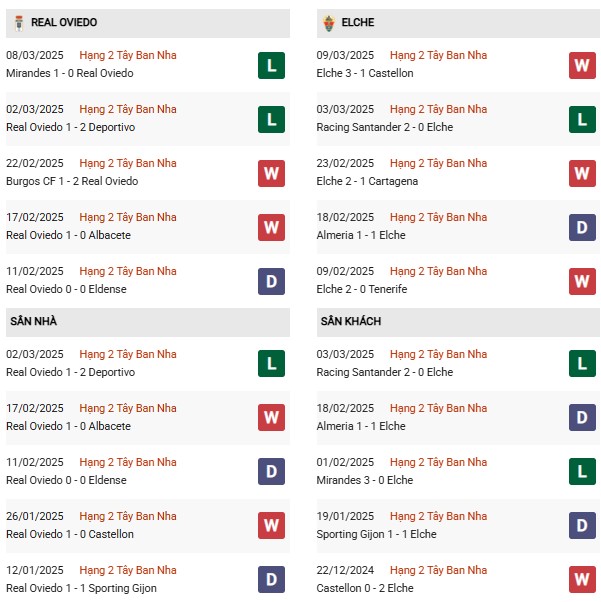Open the ELCHE team header
Viewport: 601px width, 602px height.
click(458, 23)
